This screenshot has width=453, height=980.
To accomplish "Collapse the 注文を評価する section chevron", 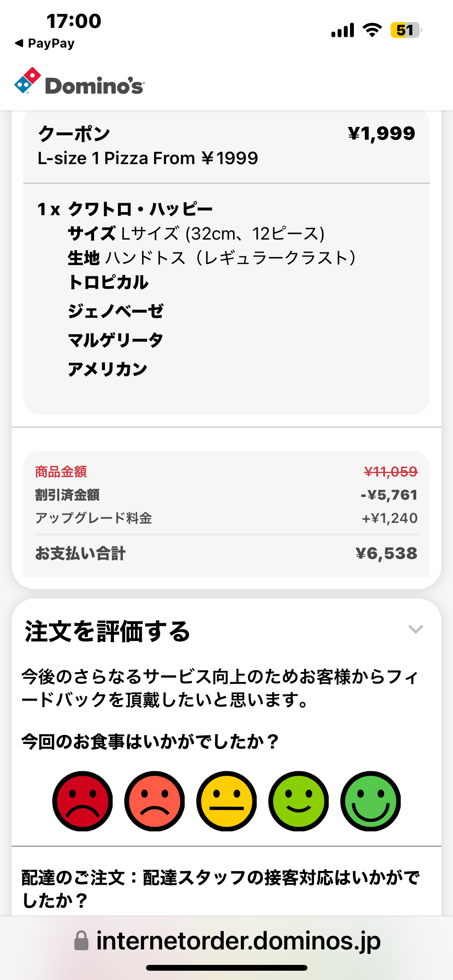I will point(415,629).
